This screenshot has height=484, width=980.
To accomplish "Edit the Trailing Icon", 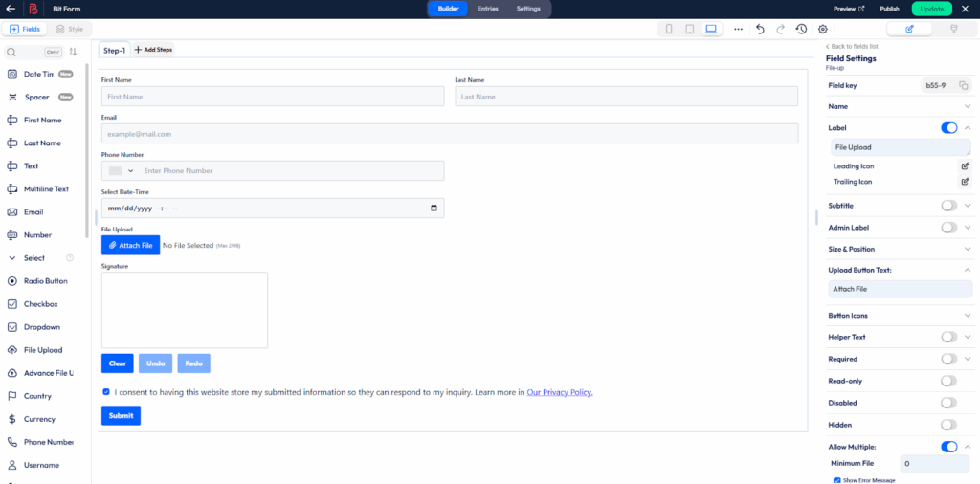I will tap(965, 182).
